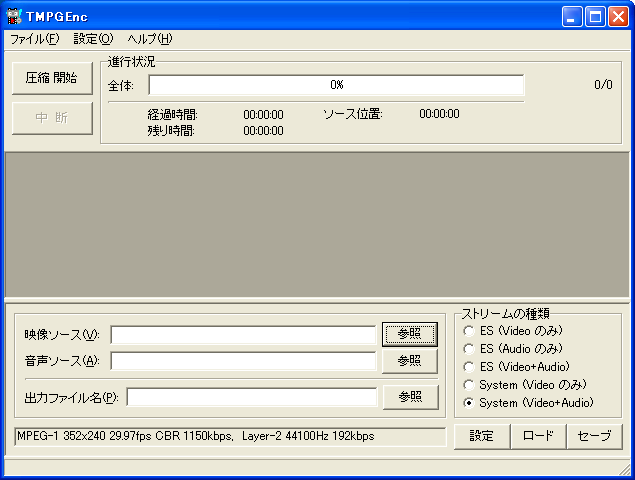This screenshot has width=635, height=480.
Task: Click the 0/0 frame counter text
Action: 603,85
